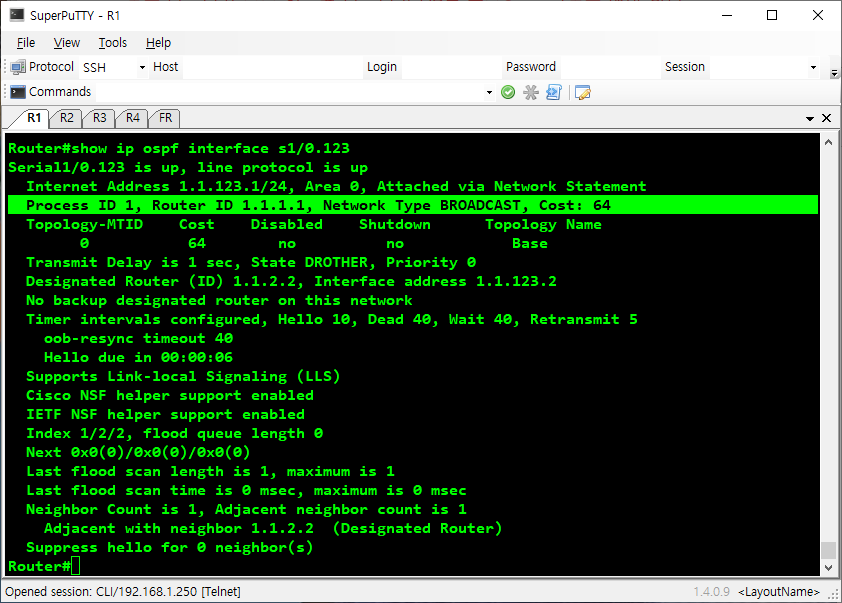Expand the Session dropdown
842x603 pixels.
click(813, 68)
